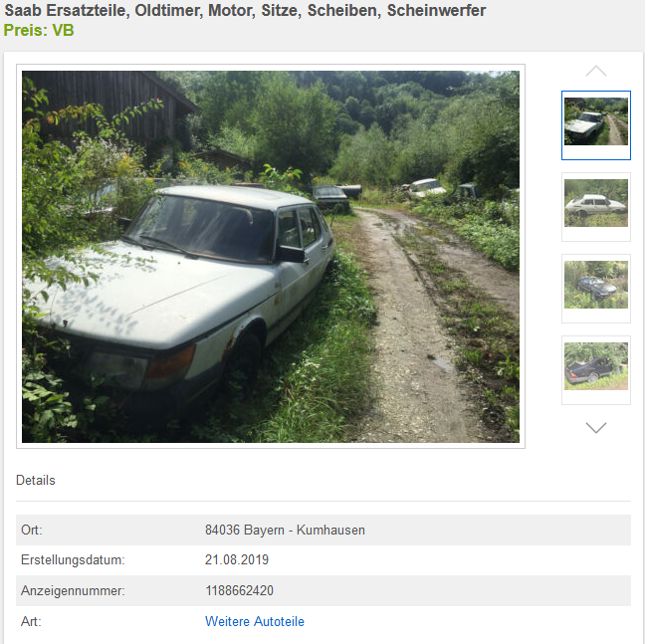Viewport: 645px width, 644px height.
Task: Open the Weitere Autoteile category link
Action: coord(255,621)
